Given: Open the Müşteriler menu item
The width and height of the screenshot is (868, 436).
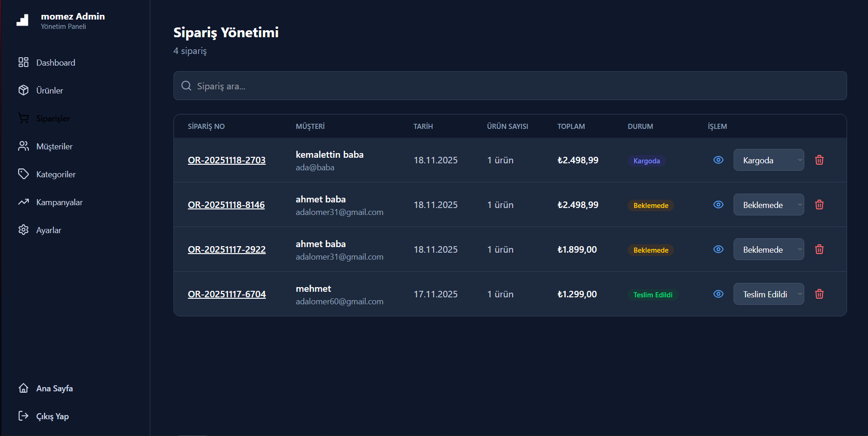Looking at the screenshot, I should tap(54, 147).
